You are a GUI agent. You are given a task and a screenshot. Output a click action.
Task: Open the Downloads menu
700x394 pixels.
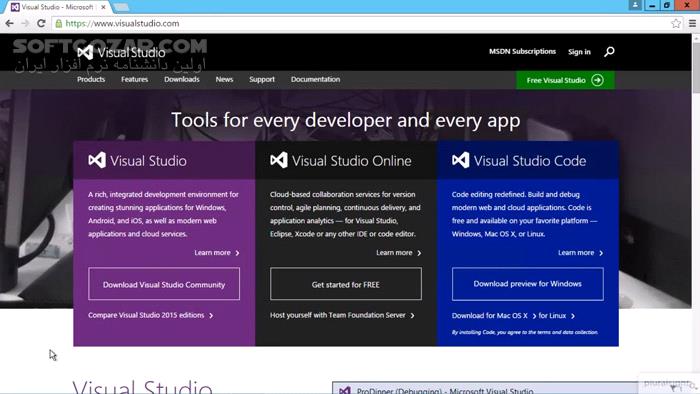182,79
